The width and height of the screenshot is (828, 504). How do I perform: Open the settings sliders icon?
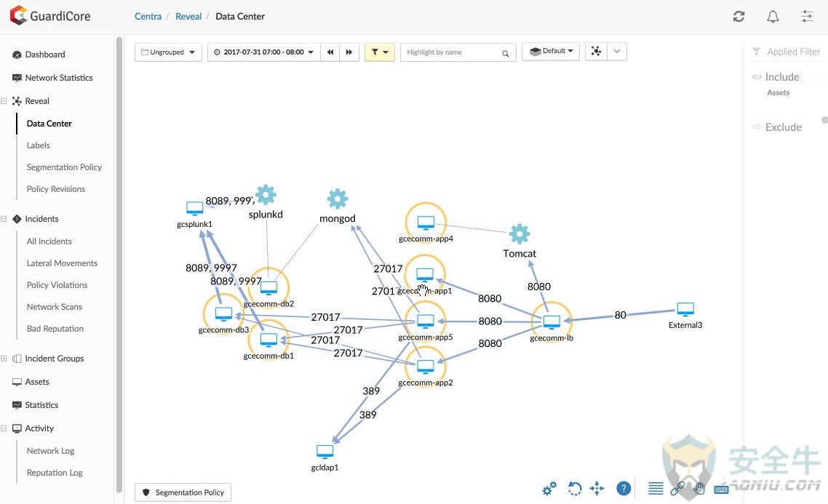tap(806, 16)
